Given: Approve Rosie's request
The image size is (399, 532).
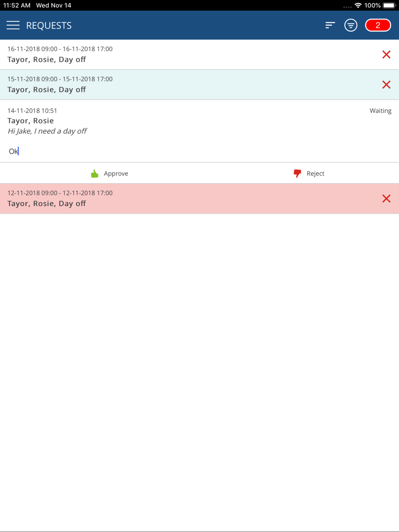Looking at the screenshot, I should coord(110,173).
